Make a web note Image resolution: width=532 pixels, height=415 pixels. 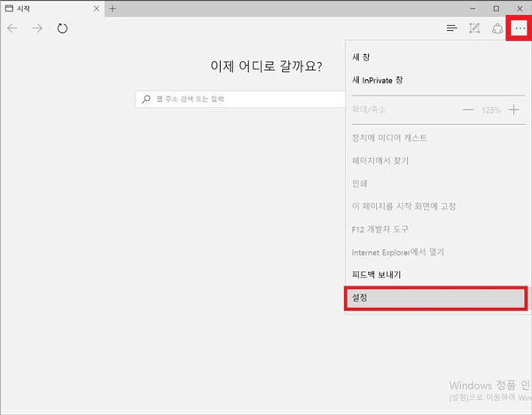474,28
